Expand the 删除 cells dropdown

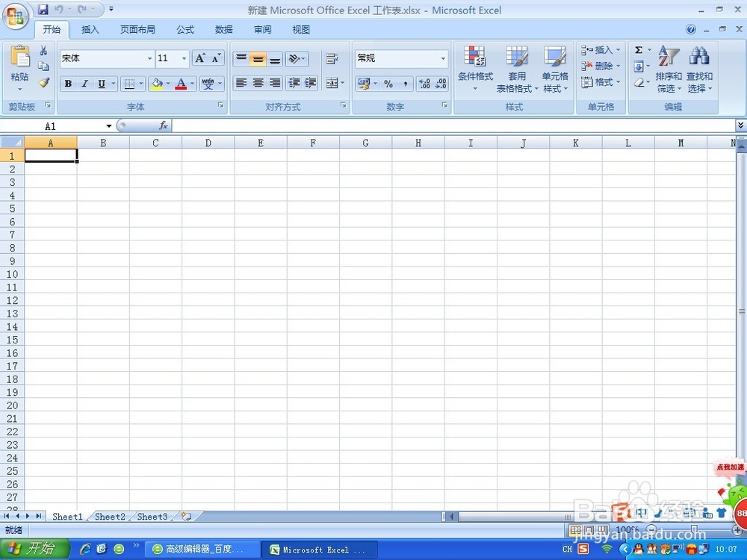tap(619, 66)
